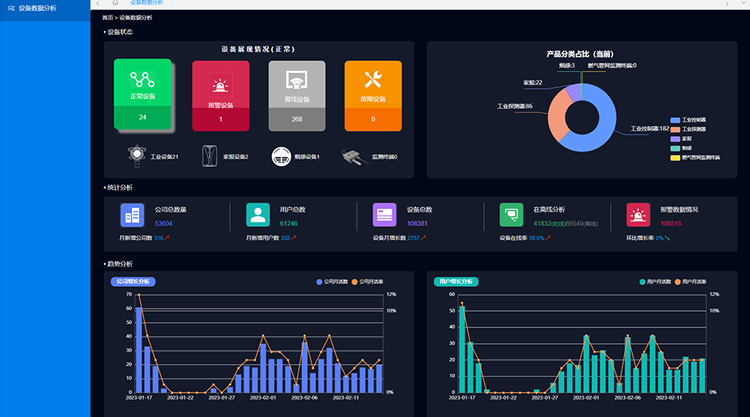The width and height of the screenshot is (750, 417).
Task: Click the 用户总数 person icon
Action: click(x=258, y=214)
